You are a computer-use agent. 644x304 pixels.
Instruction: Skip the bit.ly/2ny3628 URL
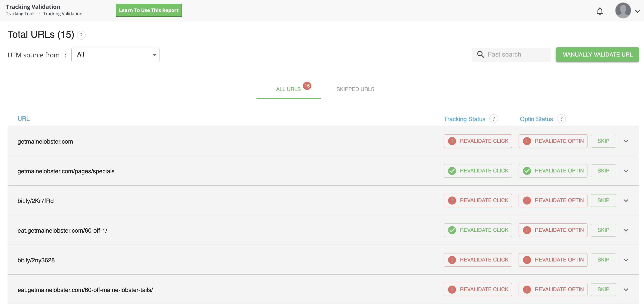click(x=603, y=260)
